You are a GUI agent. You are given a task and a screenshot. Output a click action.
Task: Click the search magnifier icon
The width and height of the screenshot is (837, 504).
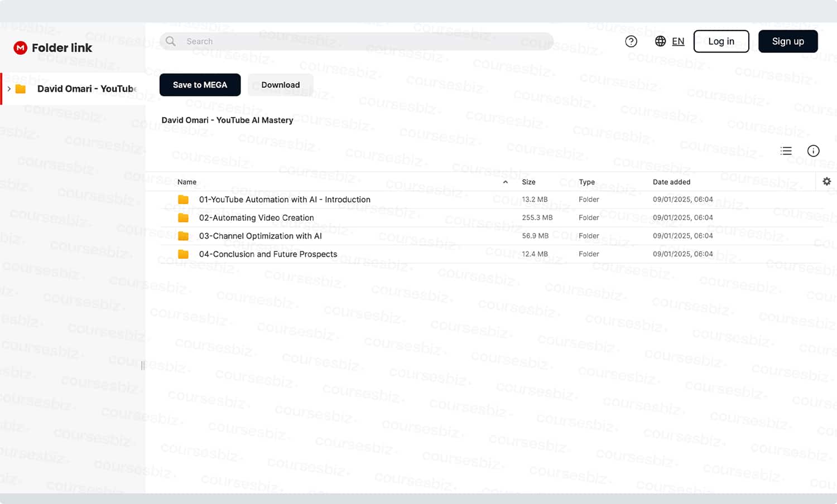click(171, 41)
